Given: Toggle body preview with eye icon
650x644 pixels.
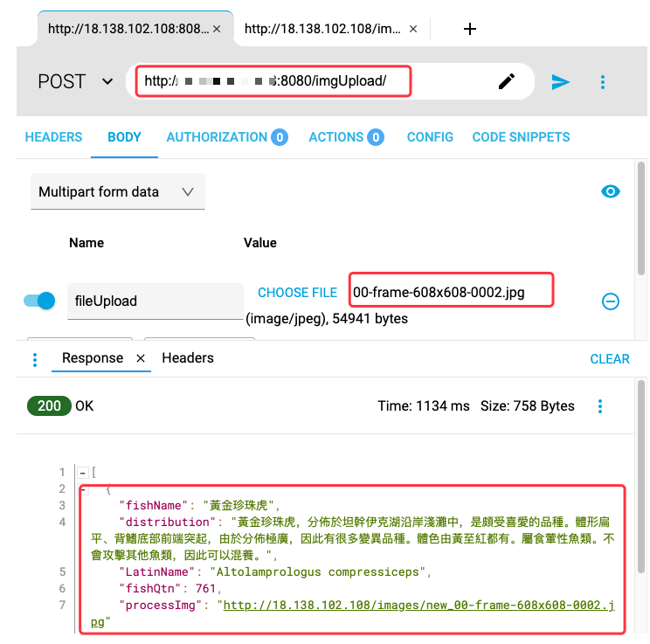Looking at the screenshot, I should click(x=610, y=191).
